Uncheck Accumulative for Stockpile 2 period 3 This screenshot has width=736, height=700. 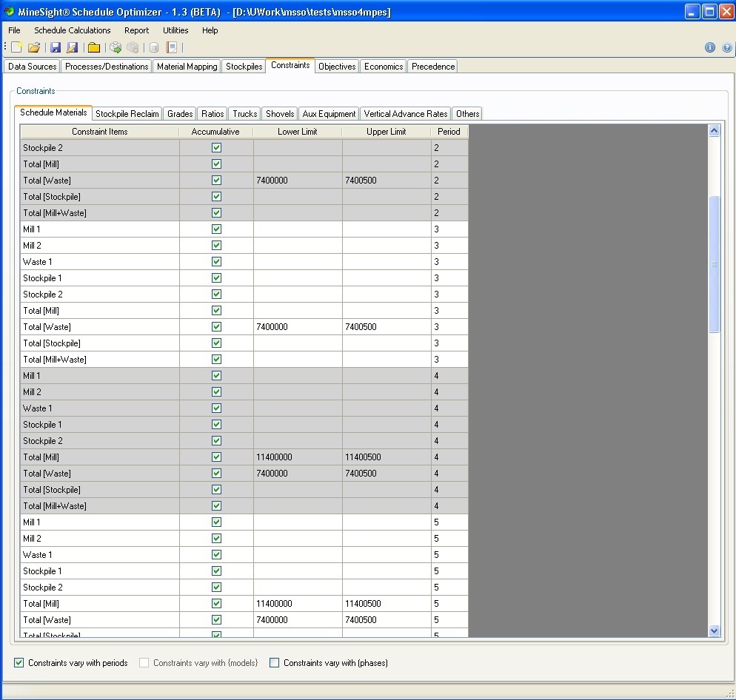[216, 295]
